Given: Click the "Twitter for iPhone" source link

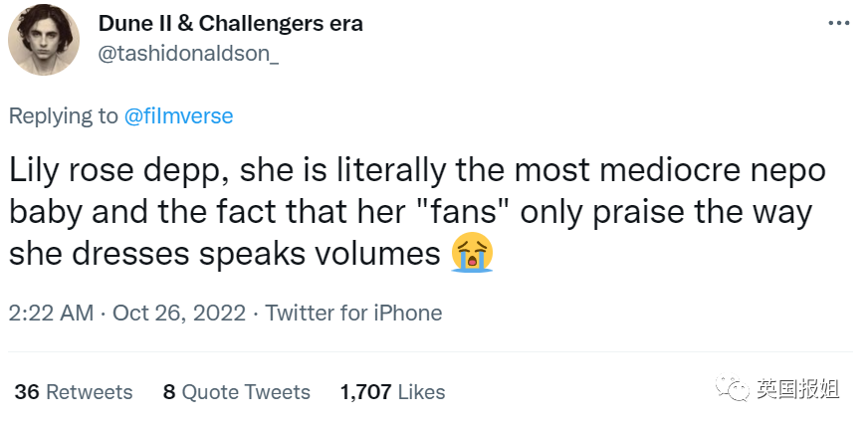Looking at the screenshot, I should (x=353, y=313).
